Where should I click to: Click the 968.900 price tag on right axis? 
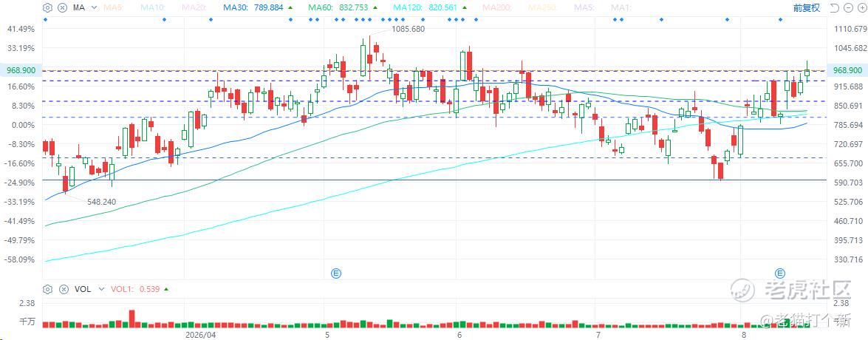click(847, 70)
